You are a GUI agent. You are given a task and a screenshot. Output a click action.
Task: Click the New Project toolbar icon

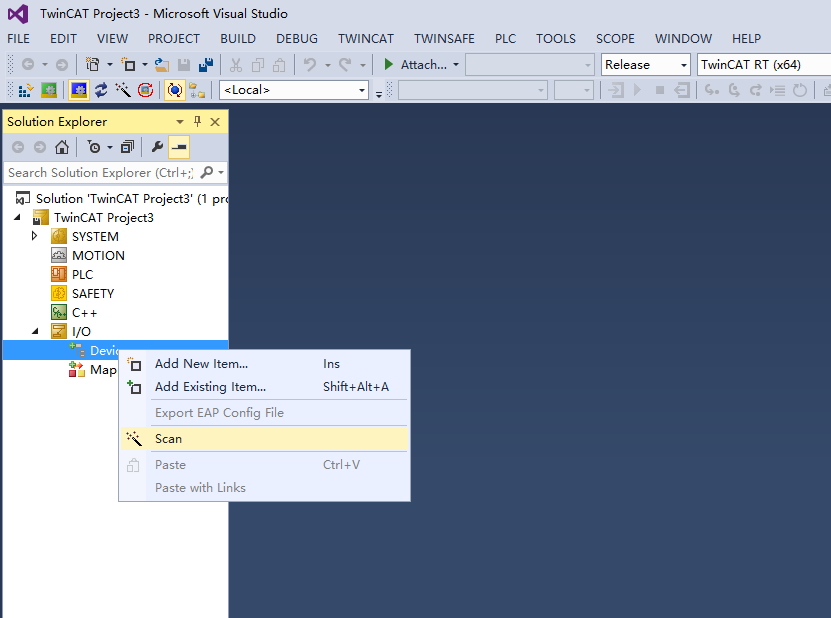[x=93, y=65]
